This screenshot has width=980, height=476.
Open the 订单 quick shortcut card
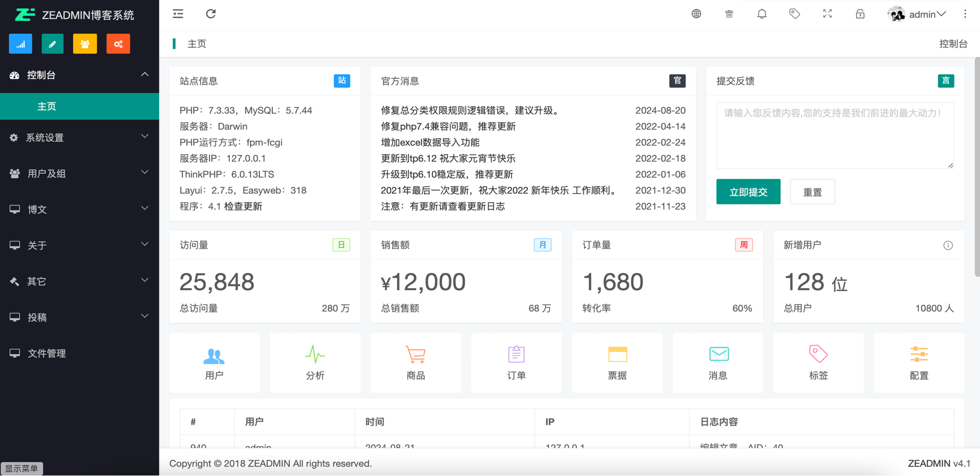[x=516, y=363]
